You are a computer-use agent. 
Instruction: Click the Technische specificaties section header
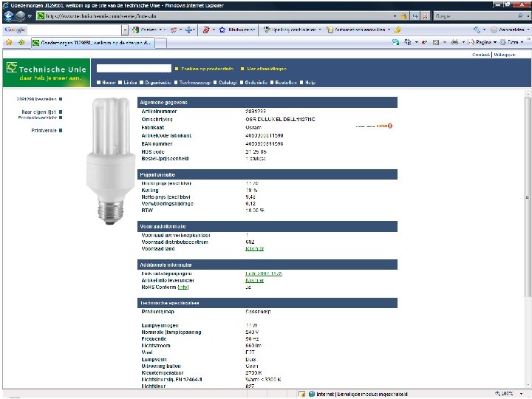click(x=267, y=303)
